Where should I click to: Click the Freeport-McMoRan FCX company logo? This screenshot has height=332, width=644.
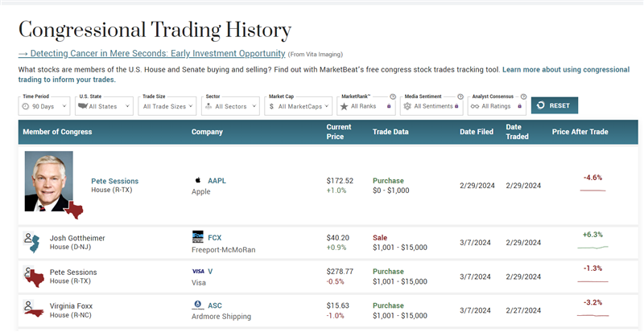tap(198, 237)
